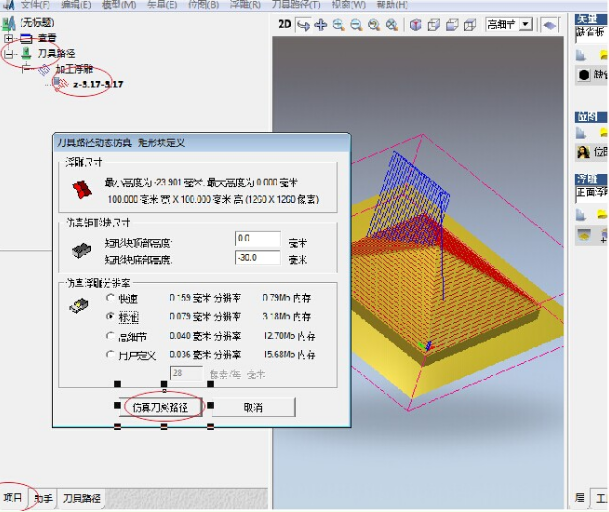Open the 刀具路径(T) menu
This screenshot has width=609, height=512.
tap(296, 5)
